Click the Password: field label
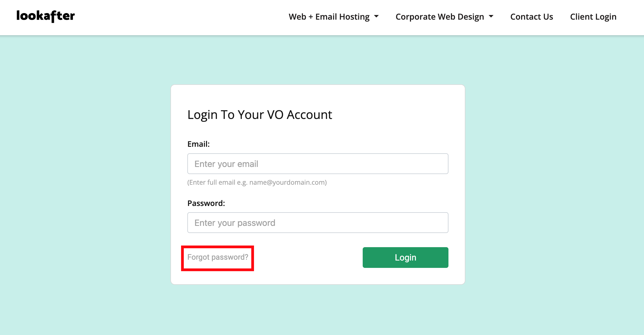The width and height of the screenshot is (644, 335). (x=206, y=203)
